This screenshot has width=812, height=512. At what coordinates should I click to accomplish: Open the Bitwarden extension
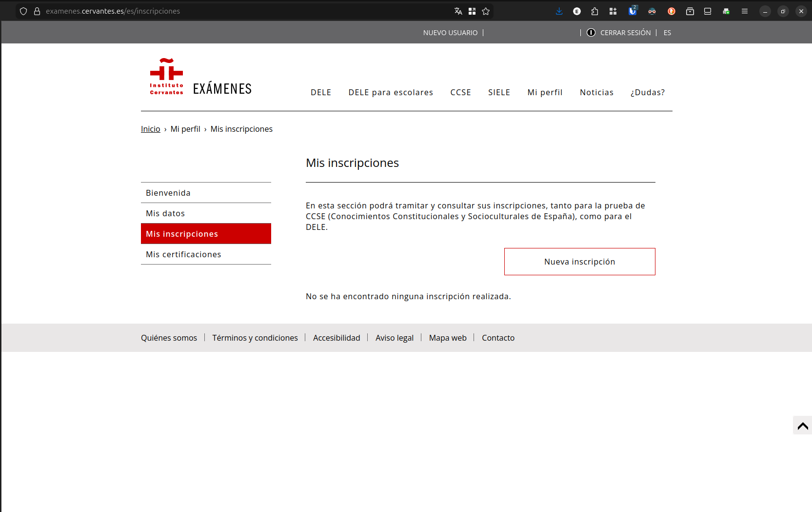coord(632,11)
